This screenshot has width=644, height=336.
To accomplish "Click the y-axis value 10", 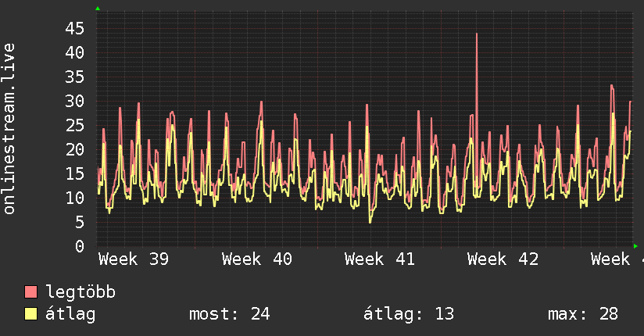I will point(74,198).
